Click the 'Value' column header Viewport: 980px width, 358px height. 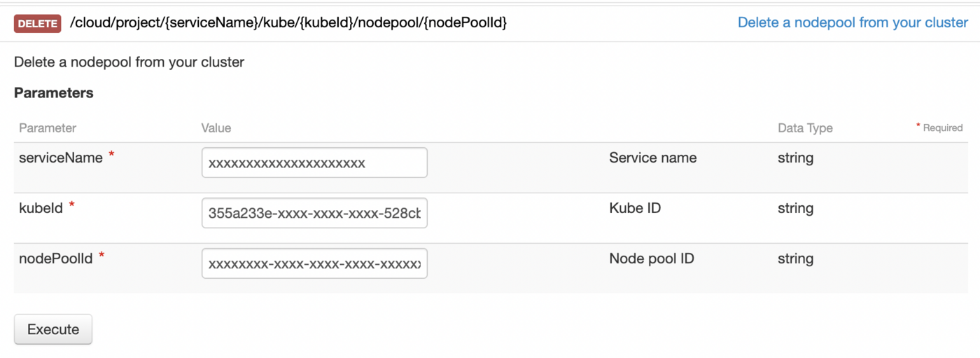216,128
